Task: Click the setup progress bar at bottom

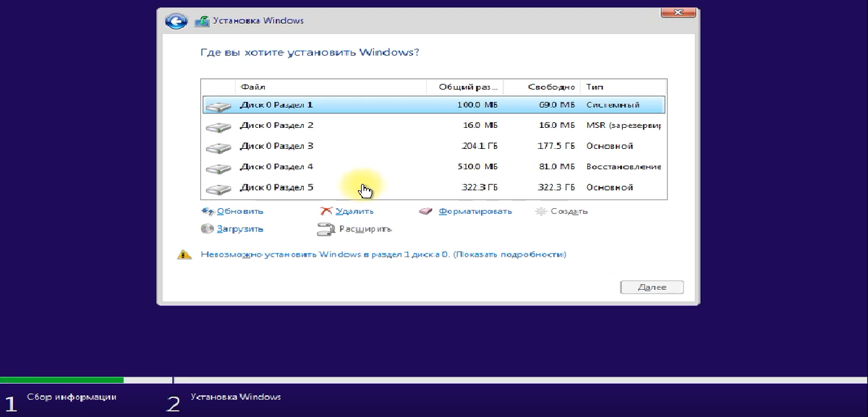Action: (434, 380)
